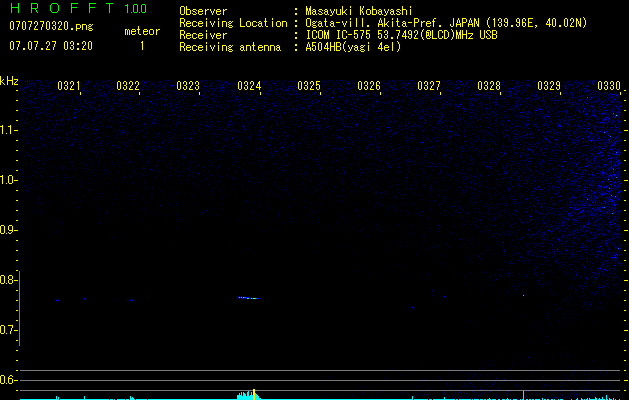Click the Observer field label

click(x=203, y=11)
